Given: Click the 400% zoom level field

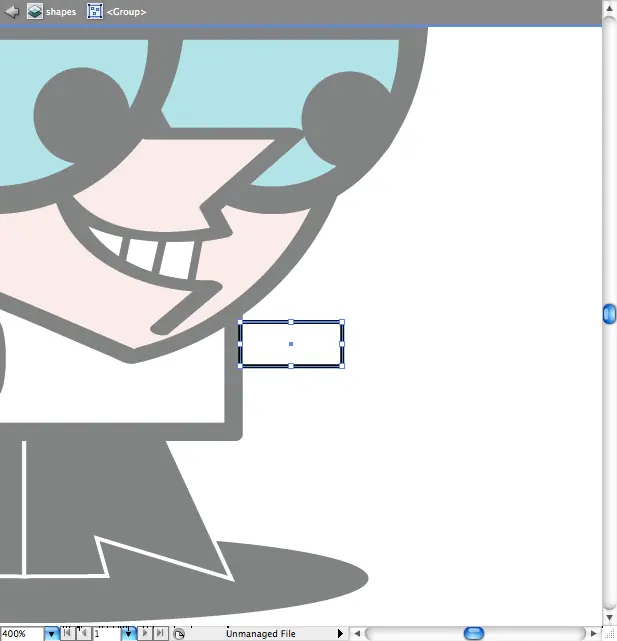Looking at the screenshot, I should coord(22,634).
